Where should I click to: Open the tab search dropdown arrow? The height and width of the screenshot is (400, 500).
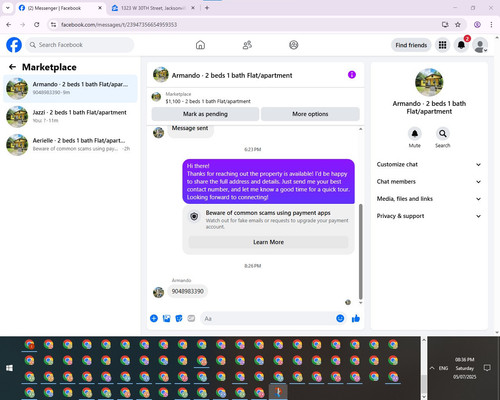[x=8, y=8]
